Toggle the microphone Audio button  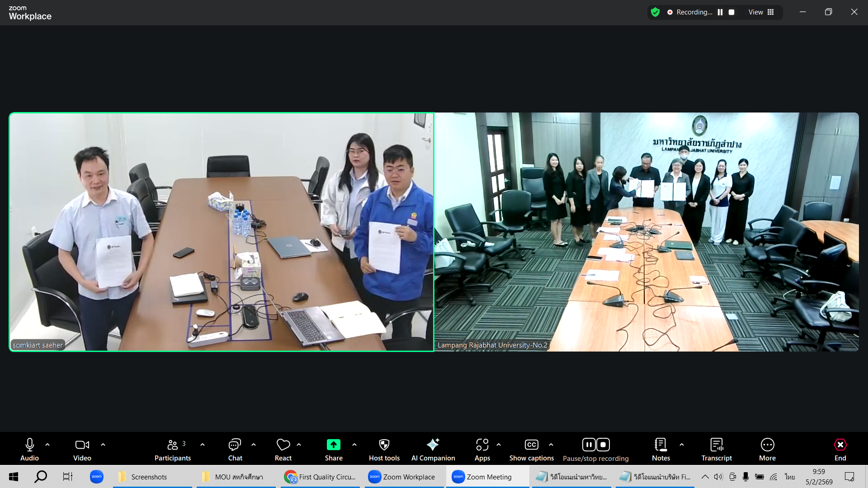coord(30,445)
